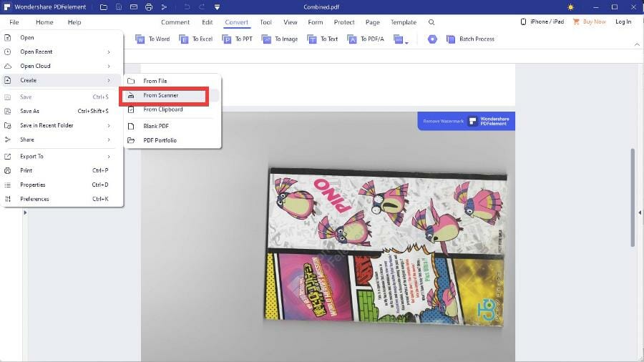Expand the left side panel arrow
Image resolution: width=644 pixels, height=362 pixels.
click(x=25, y=212)
